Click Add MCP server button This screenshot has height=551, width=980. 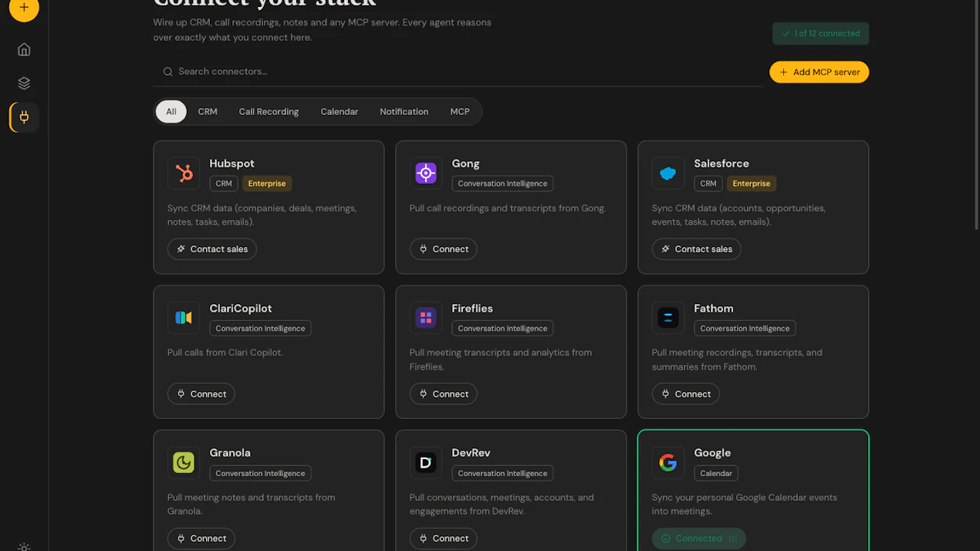(x=819, y=72)
